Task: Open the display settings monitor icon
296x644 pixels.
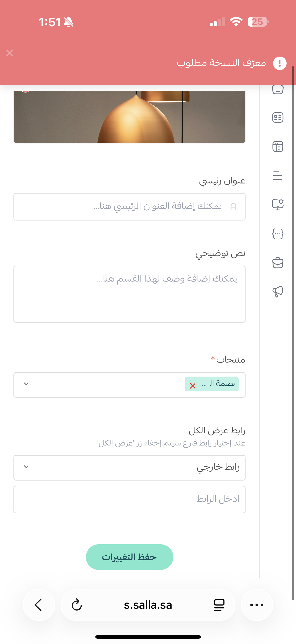Action: click(278, 204)
